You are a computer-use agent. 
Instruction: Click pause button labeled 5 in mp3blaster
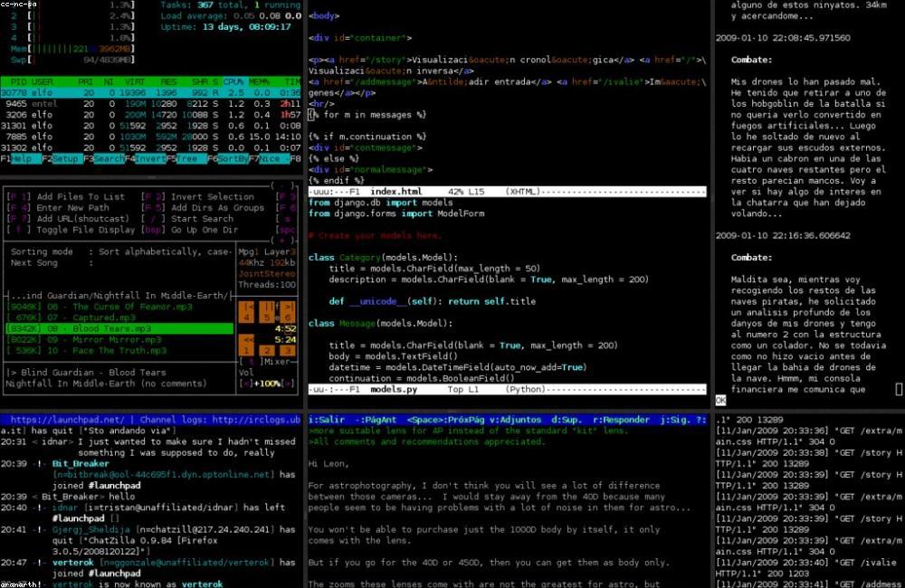pos(267,312)
